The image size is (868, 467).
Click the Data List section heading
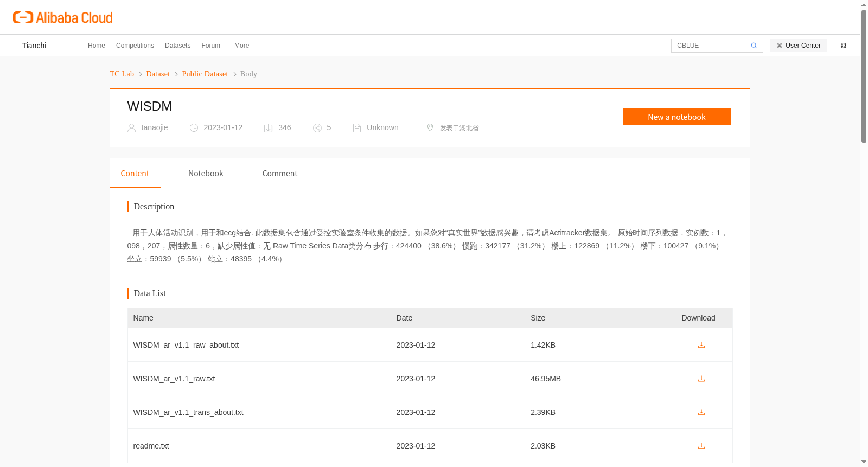coord(150,293)
